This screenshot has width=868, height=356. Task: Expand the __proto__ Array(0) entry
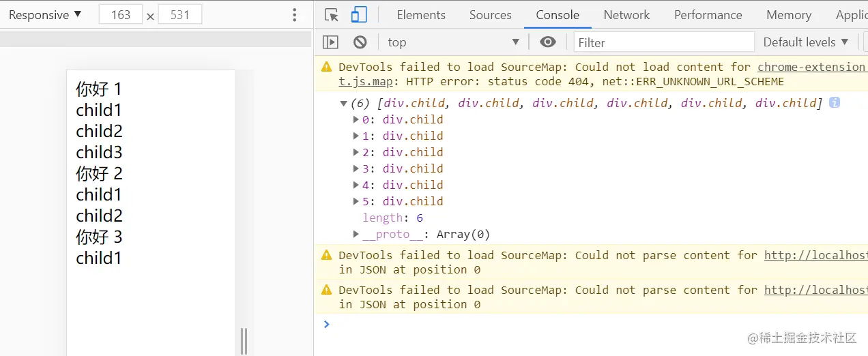click(x=356, y=234)
